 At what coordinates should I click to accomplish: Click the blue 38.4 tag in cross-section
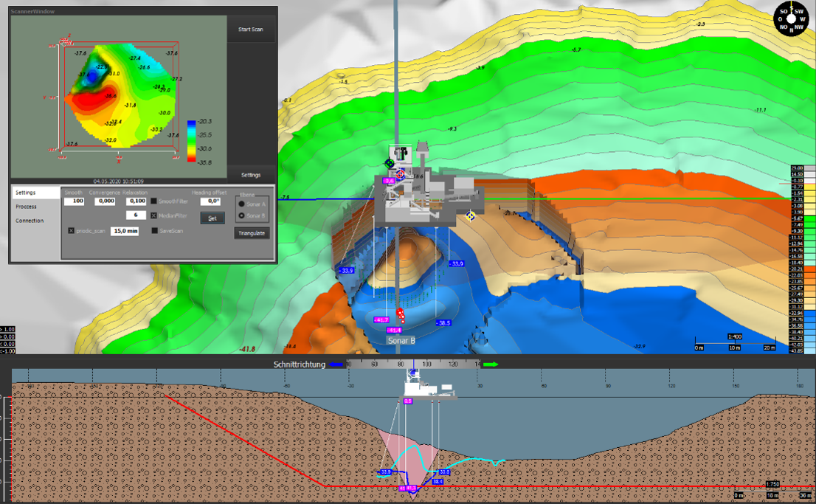click(438, 482)
